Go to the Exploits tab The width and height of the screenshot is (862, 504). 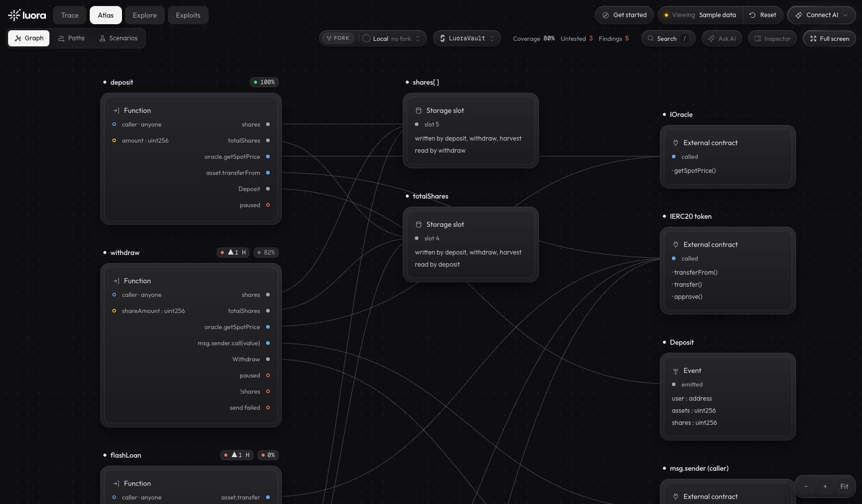click(188, 15)
